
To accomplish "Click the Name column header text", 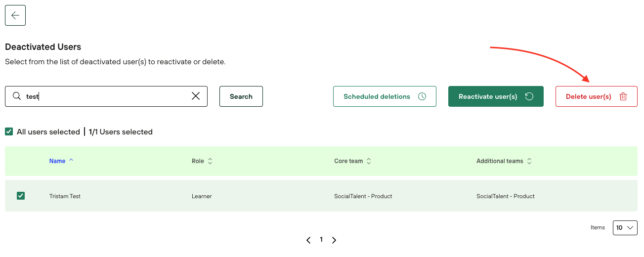I will pyautogui.click(x=57, y=161).
